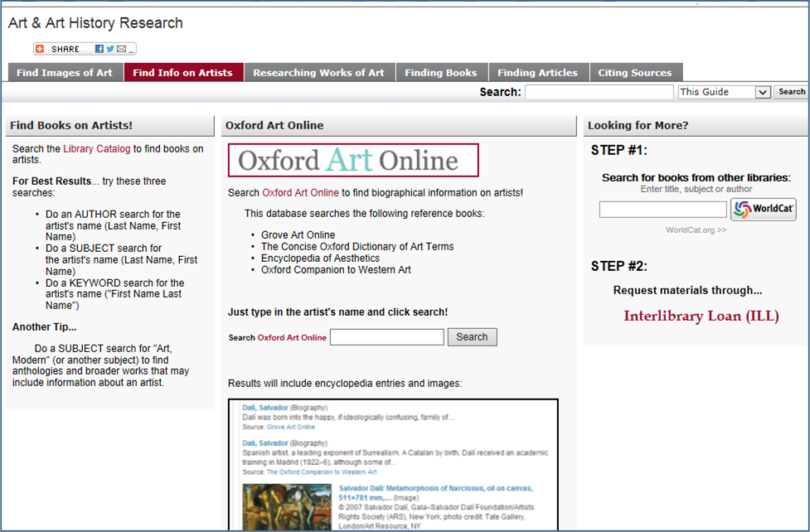Click the Find Books on Artists! heading
The image size is (810, 532).
coord(71,125)
